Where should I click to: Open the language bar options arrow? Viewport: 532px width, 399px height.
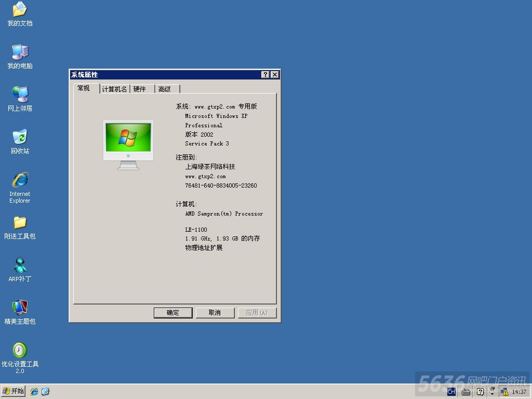coord(493,394)
